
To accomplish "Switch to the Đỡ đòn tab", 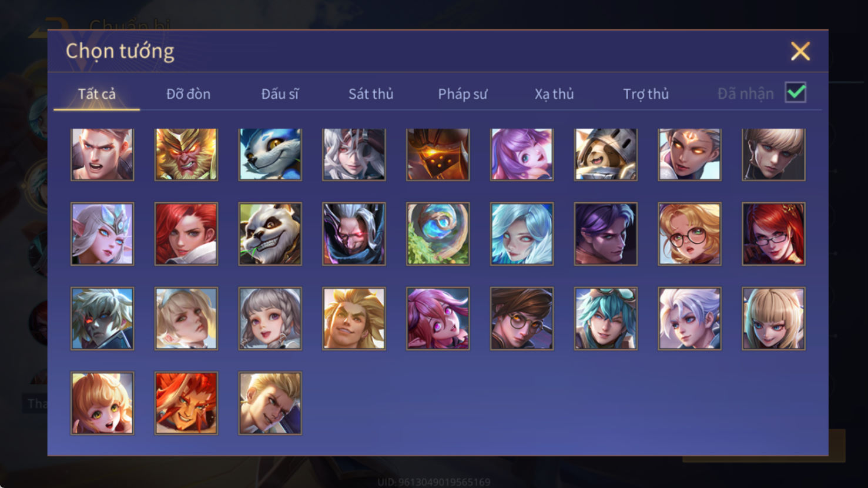I will click(x=188, y=94).
